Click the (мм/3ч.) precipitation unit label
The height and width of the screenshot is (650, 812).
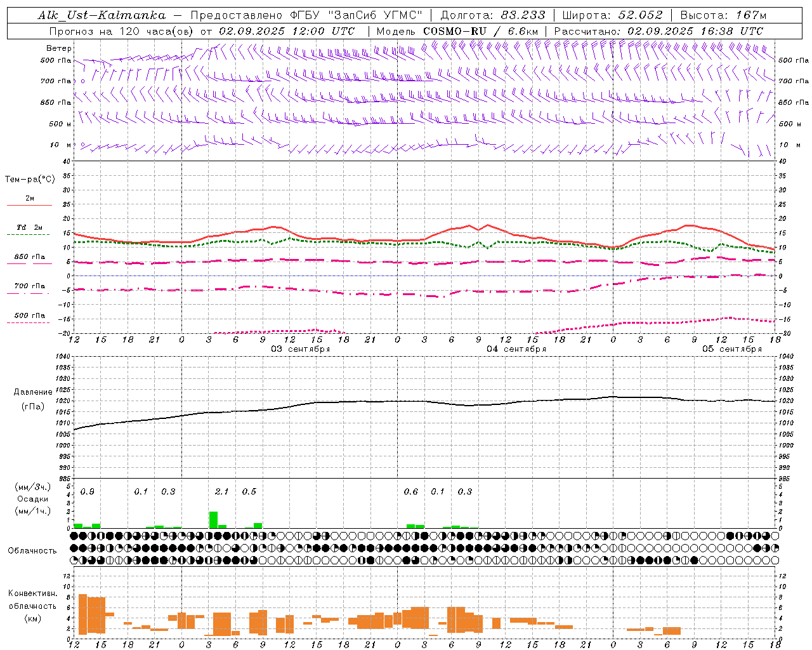click(33, 487)
